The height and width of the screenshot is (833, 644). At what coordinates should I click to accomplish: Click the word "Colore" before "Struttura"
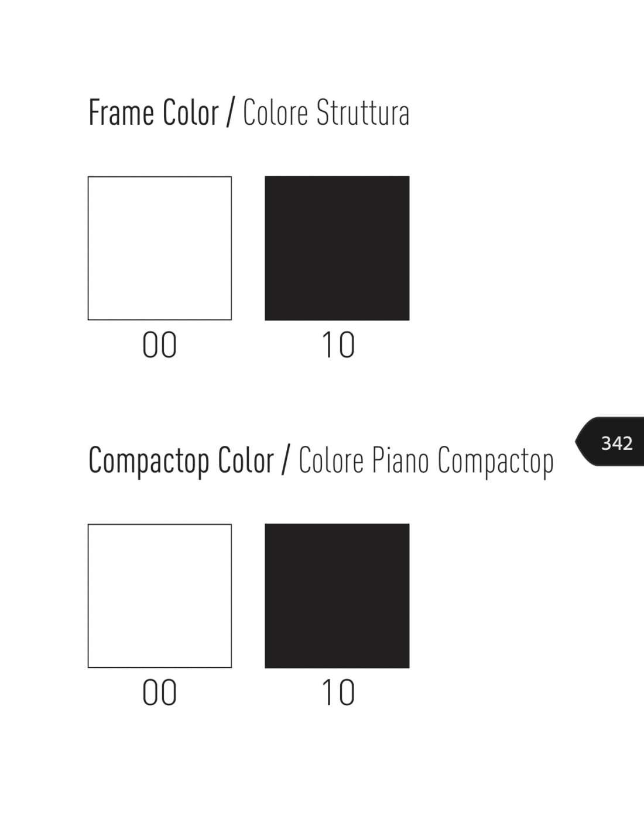(275, 112)
